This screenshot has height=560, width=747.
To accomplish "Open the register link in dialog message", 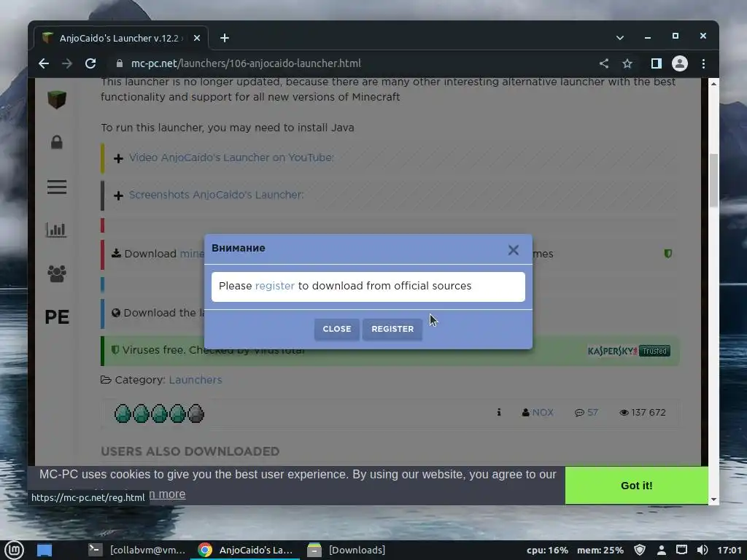I will [x=275, y=286].
